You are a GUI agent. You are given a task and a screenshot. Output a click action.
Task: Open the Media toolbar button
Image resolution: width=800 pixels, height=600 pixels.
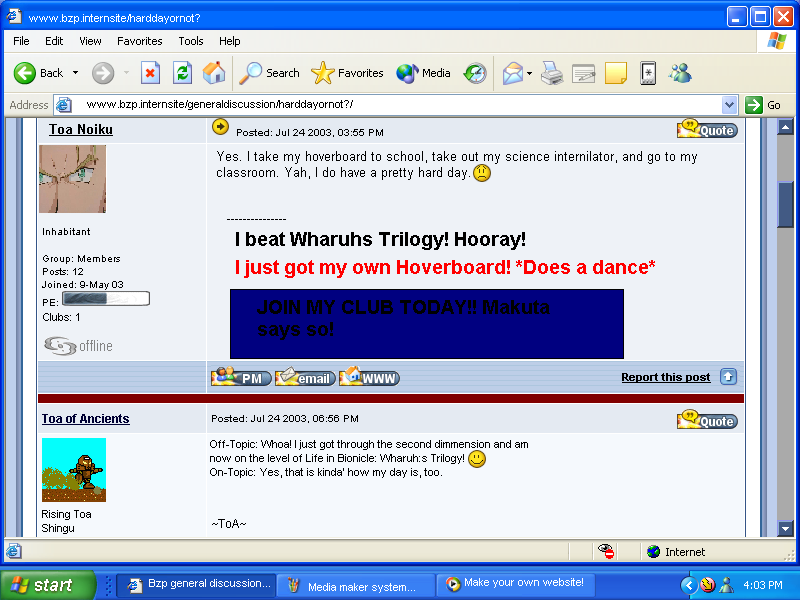[x=423, y=73]
